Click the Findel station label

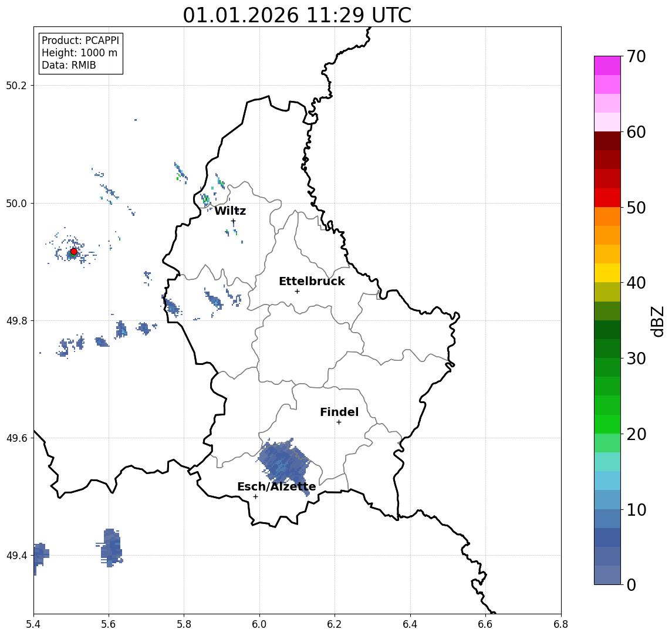click(339, 412)
